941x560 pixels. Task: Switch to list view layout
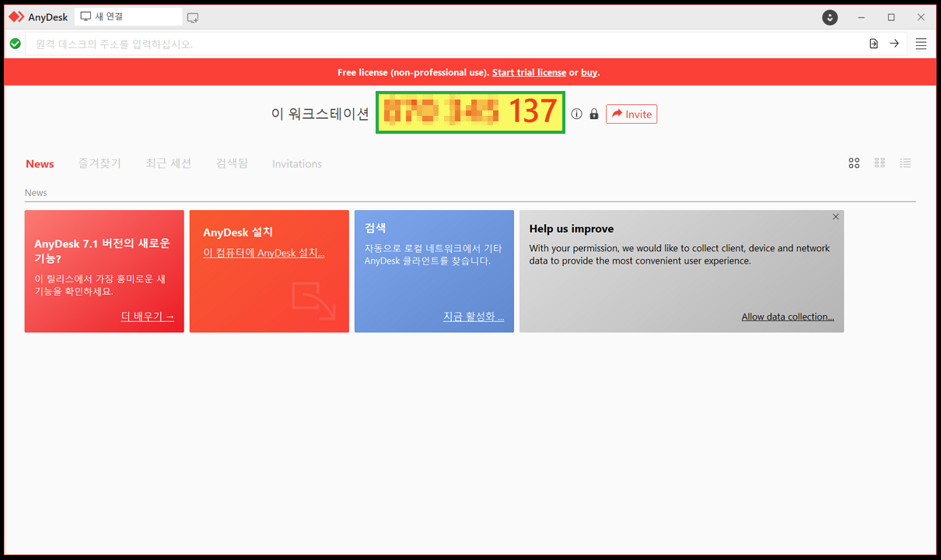[x=905, y=163]
